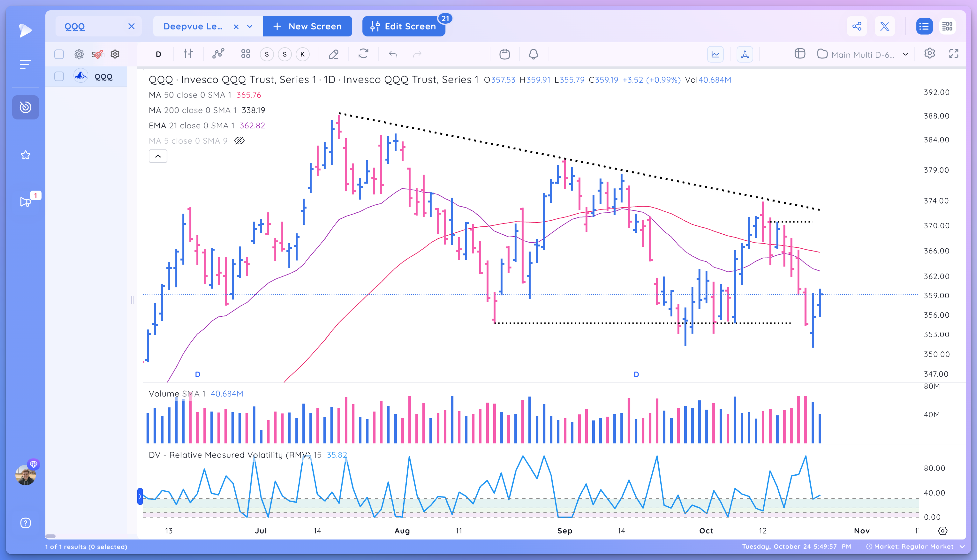
Task: Open announcements megaphone icon
Action: [x=26, y=202]
